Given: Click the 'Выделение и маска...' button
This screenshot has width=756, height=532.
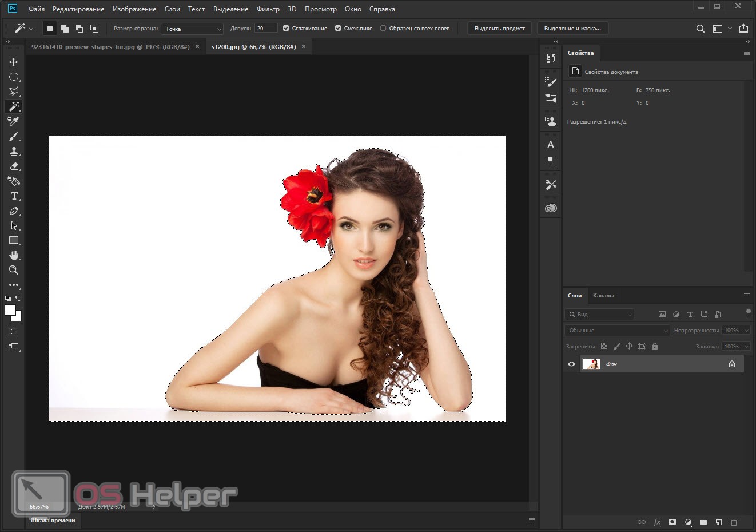Looking at the screenshot, I should pyautogui.click(x=572, y=28).
